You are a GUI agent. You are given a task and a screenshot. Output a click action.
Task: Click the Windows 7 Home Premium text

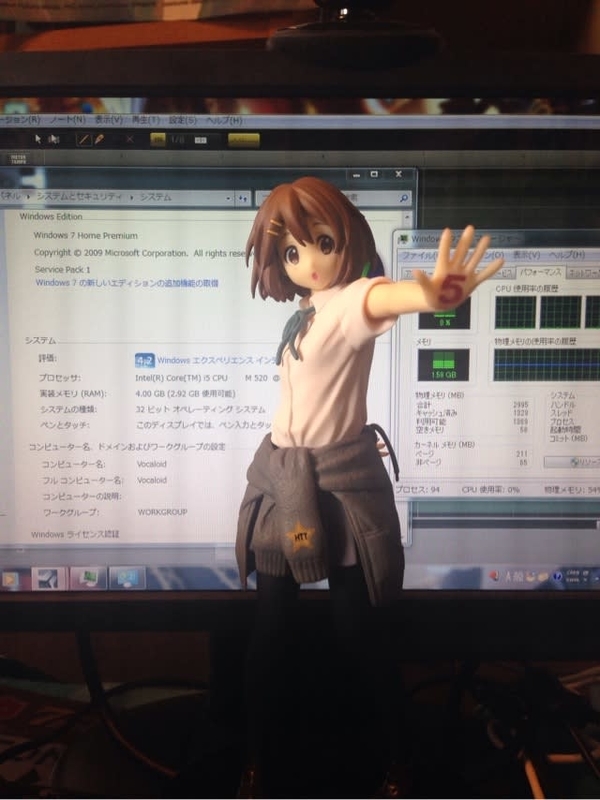(86, 235)
